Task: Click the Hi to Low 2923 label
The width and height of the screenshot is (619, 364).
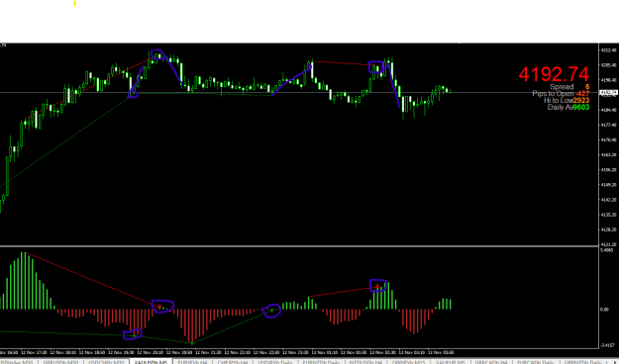Action: point(567,100)
